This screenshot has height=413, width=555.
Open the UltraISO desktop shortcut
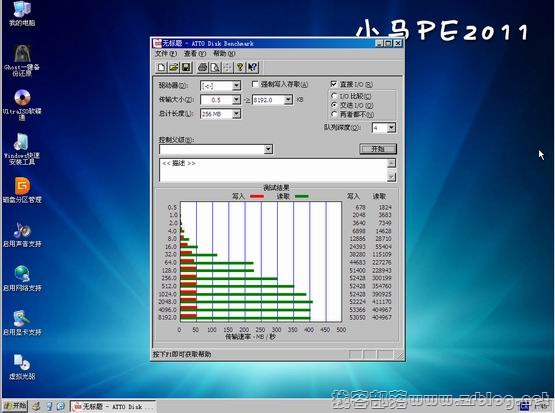pos(22,105)
